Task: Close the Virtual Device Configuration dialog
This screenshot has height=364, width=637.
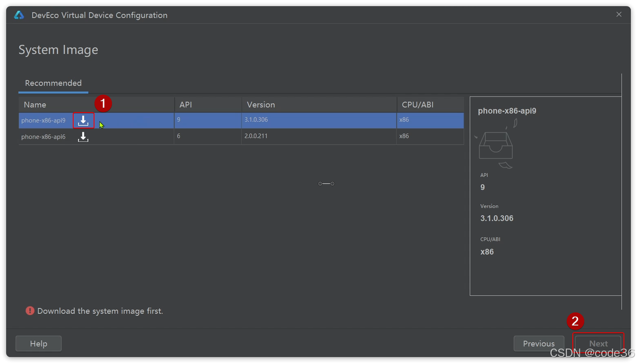Action: [619, 14]
